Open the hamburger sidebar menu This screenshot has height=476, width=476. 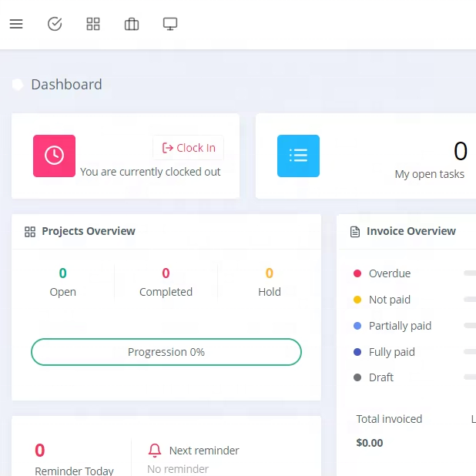coord(16,24)
